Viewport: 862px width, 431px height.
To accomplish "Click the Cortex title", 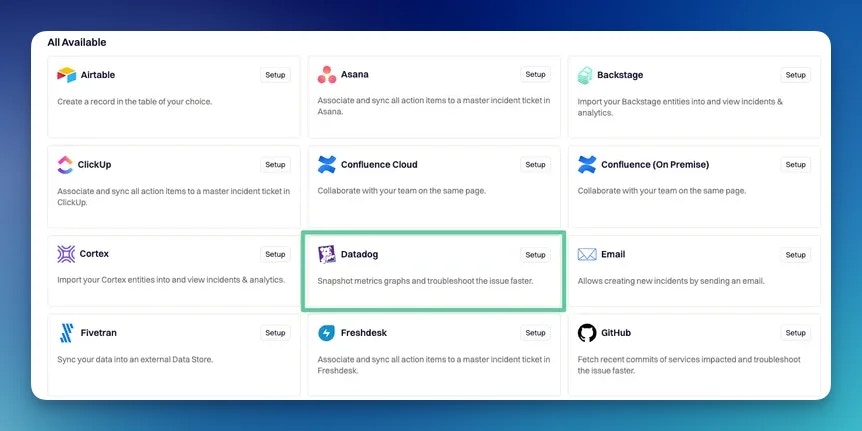I will coord(94,254).
